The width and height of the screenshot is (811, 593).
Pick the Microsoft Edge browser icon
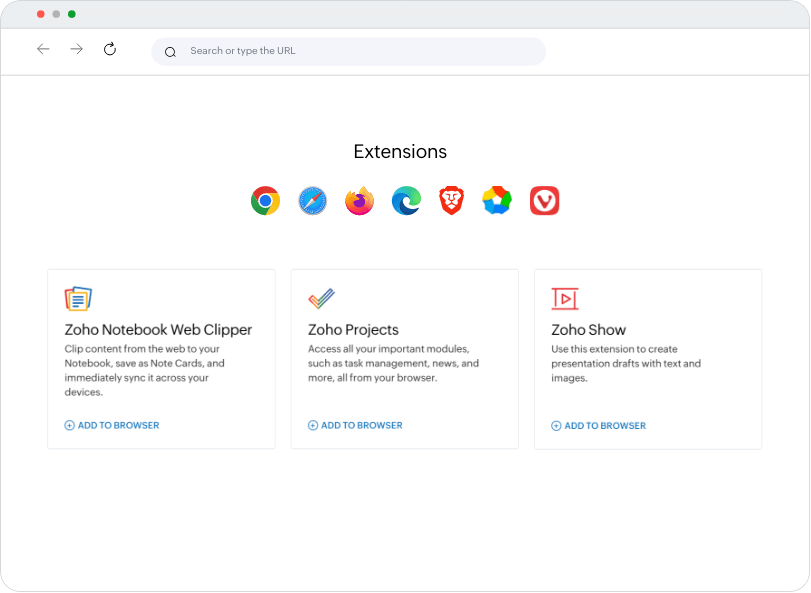click(x=406, y=201)
